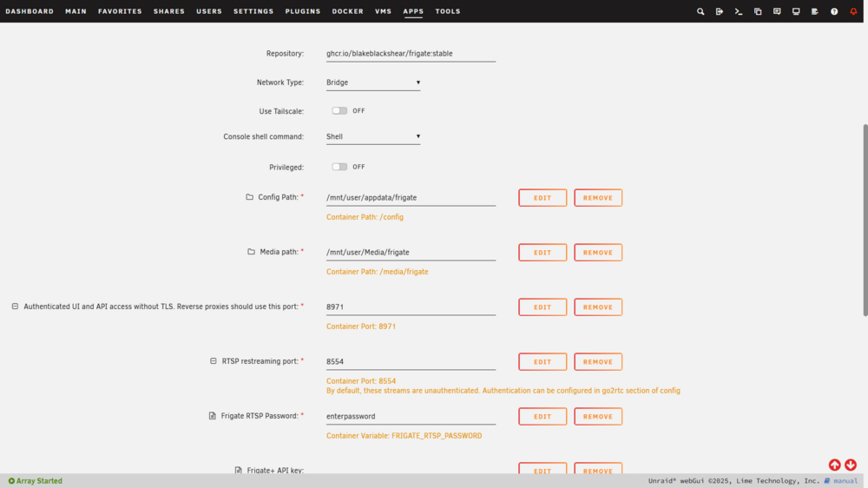Open the Favorites menu item

coord(120,11)
